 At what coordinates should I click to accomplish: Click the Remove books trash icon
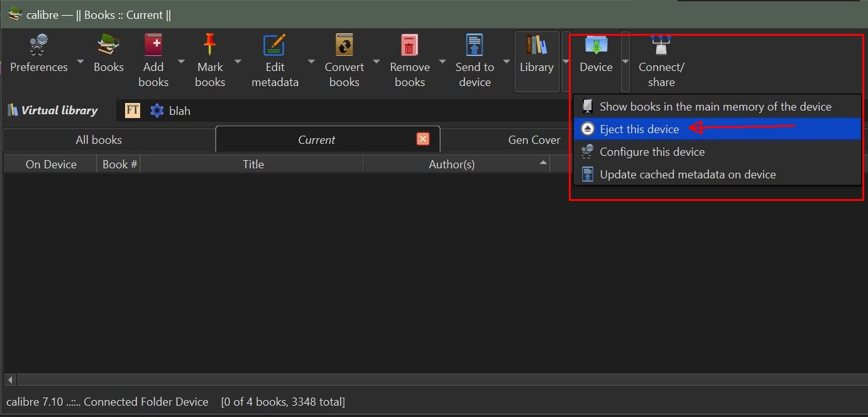pyautogui.click(x=410, y=45)
